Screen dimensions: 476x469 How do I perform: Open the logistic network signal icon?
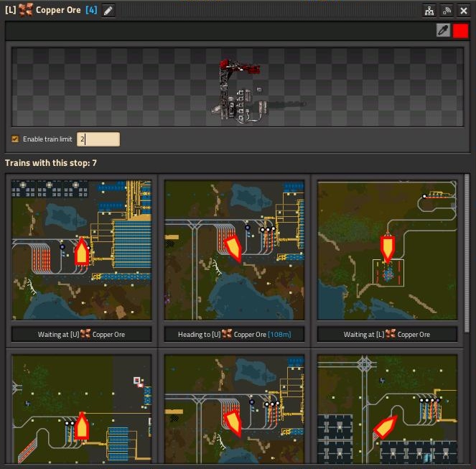(447, 11)
